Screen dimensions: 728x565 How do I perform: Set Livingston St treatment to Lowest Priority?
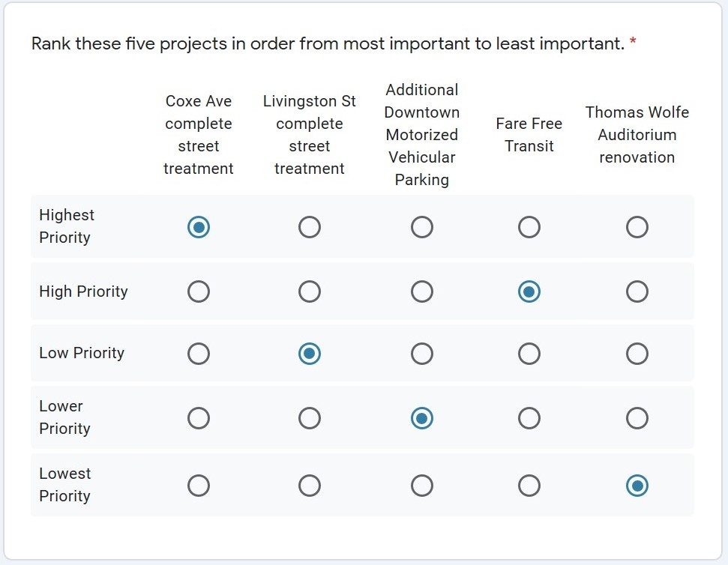coord(310,486)
